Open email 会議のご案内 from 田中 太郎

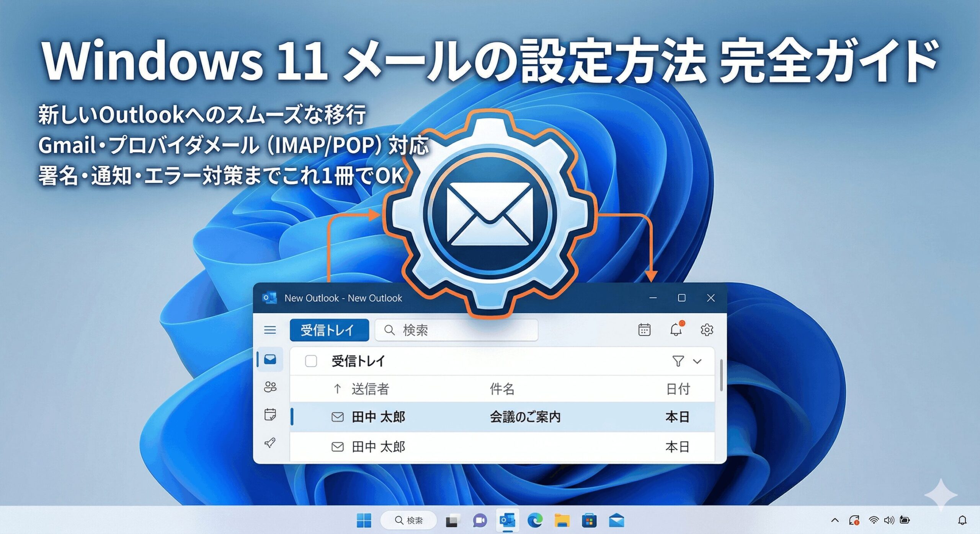click(524, 417)
